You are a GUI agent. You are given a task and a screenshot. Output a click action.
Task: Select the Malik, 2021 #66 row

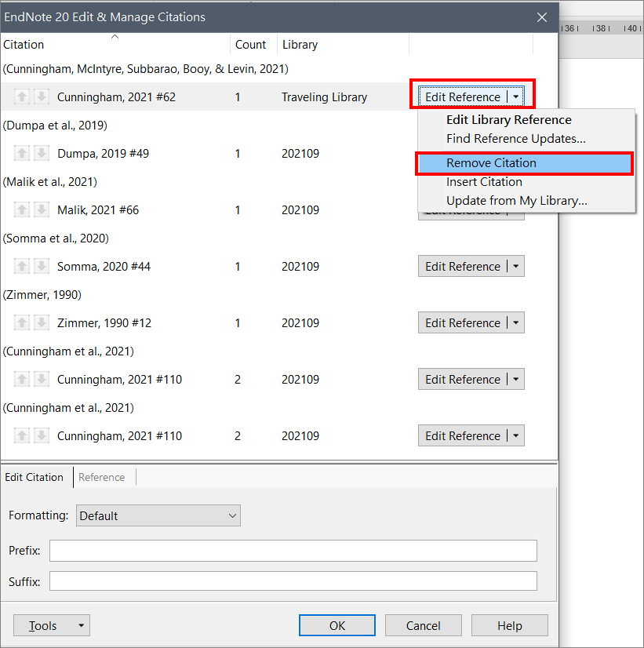[98, 210]
